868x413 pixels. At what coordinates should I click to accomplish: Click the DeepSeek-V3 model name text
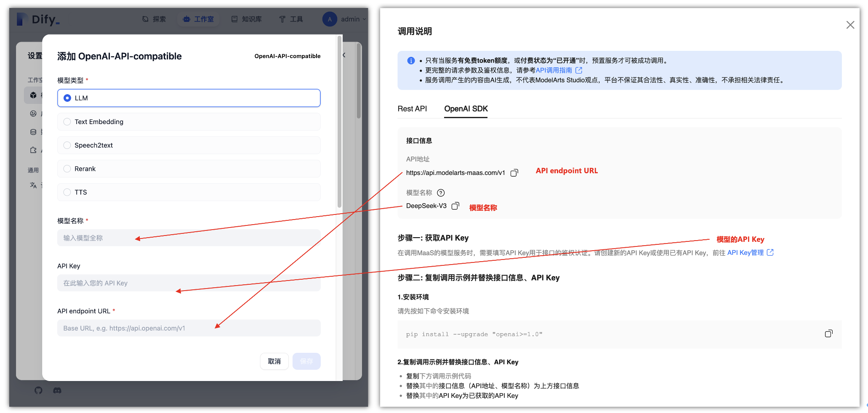point(426,206)
